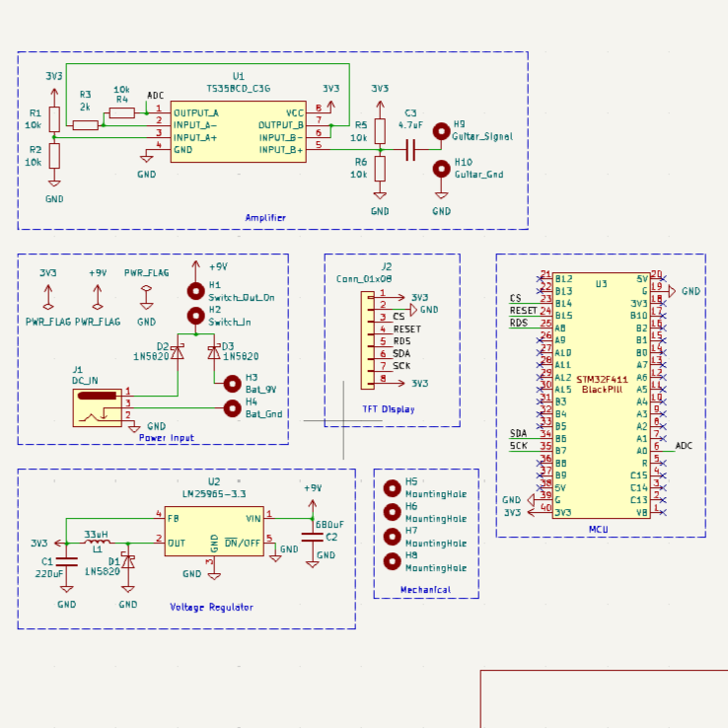728x728 pixels.
Task: Select capacitor C3 4.7uF symbol
Action: (x=410, y=150)
